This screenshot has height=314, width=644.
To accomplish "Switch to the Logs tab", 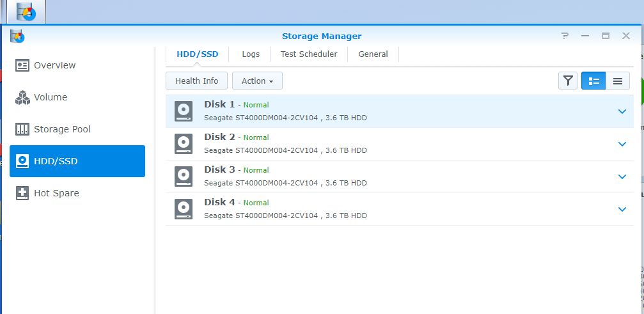I will [x=251, y=54].
